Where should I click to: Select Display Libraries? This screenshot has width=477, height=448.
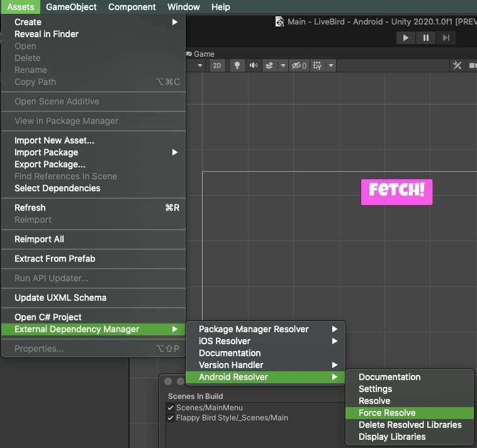tap(410, 437)
